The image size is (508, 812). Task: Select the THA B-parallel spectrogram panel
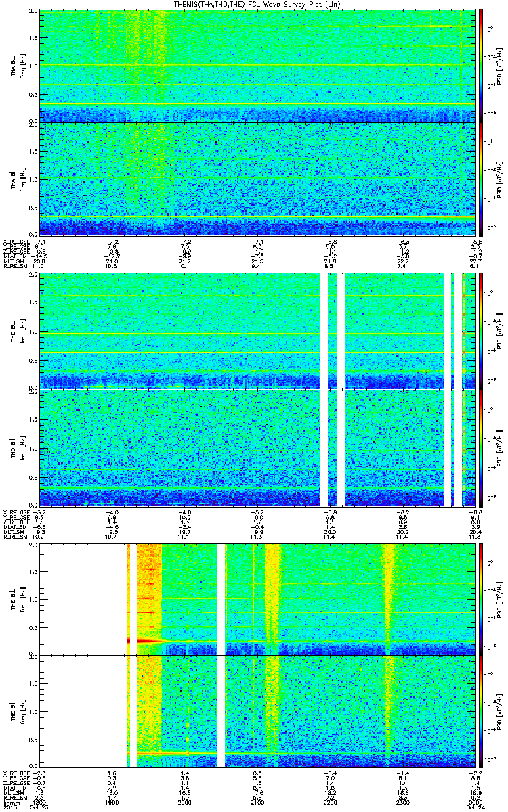257,179
